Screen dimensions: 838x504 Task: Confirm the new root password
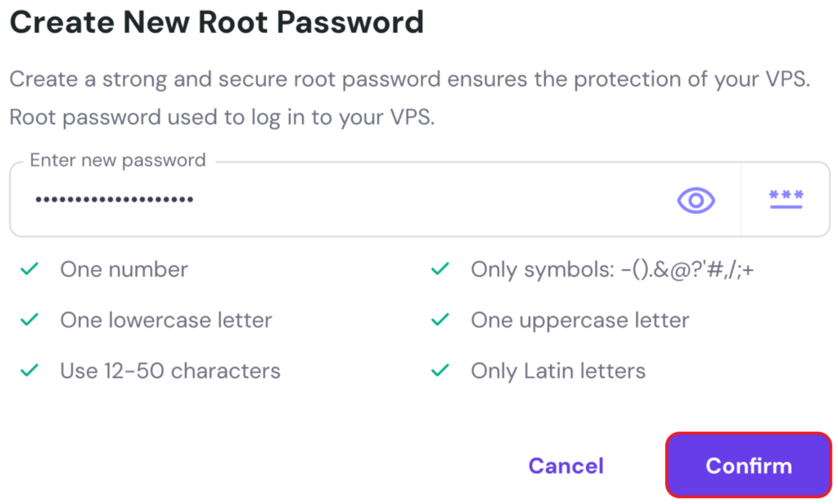tap(747, 465)
